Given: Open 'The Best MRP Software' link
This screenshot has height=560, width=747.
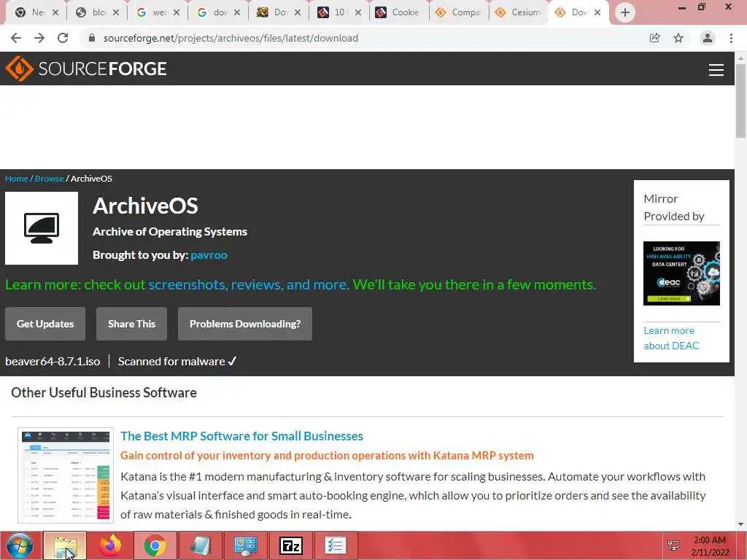Looking at the screenshot, I should click(241, 436).
